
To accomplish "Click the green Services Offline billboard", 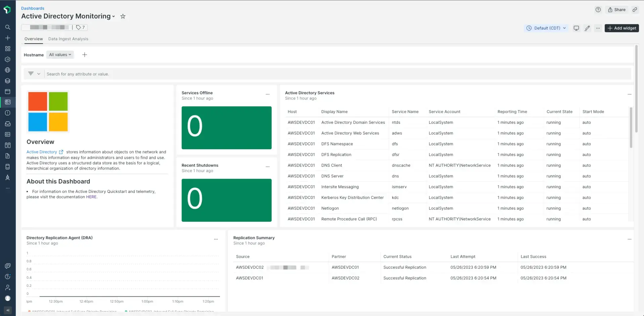I will tap(226, 128).
